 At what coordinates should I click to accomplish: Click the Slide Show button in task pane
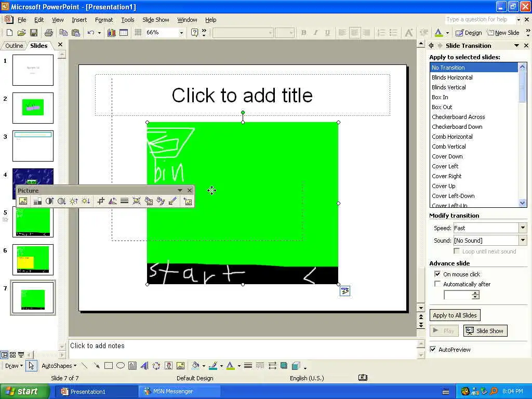pos(485,331)
